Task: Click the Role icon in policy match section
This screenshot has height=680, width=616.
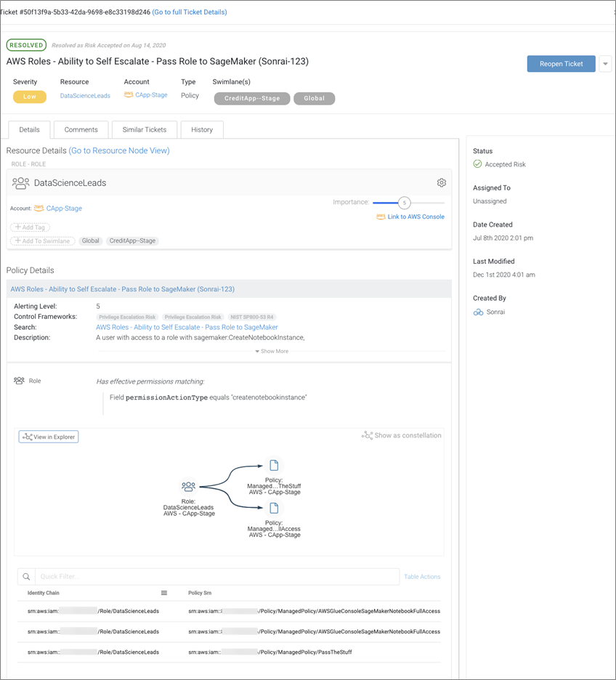Action: pos(19,381)
